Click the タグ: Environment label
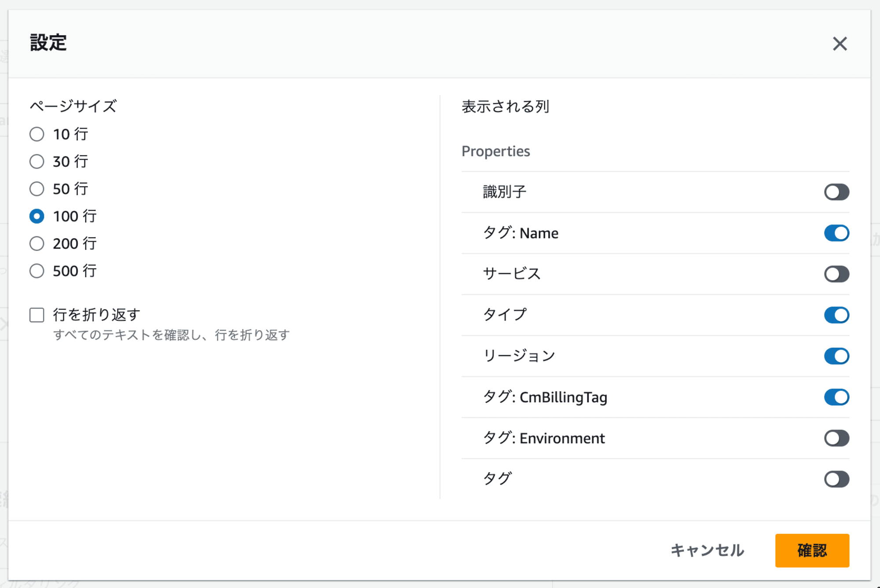 point(544,438)
